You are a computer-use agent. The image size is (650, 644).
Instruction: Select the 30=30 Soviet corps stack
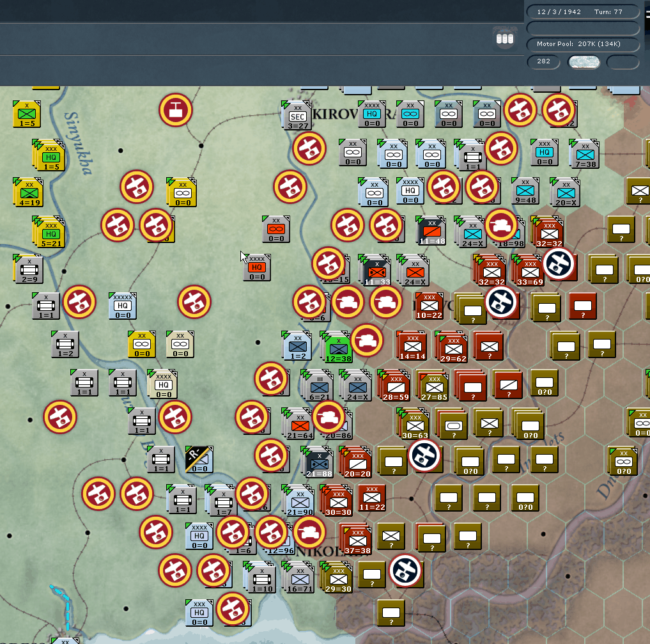336,500
